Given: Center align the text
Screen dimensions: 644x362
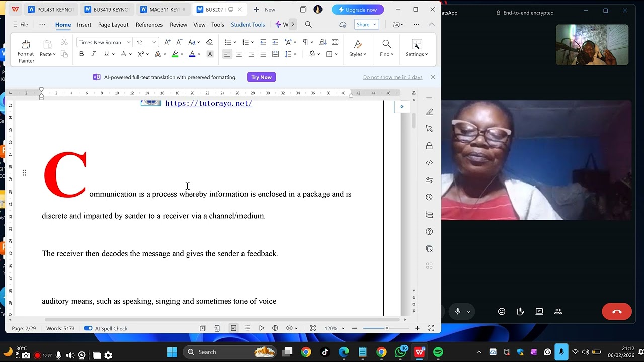Looking at the screenshot, I should [239, 54].
